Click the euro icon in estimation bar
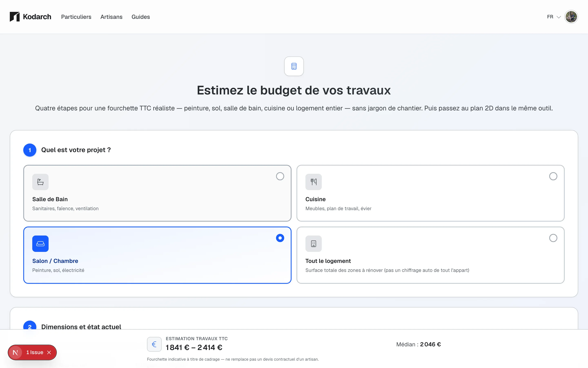This screenshot has height=368, width=588. click(154, 344)
